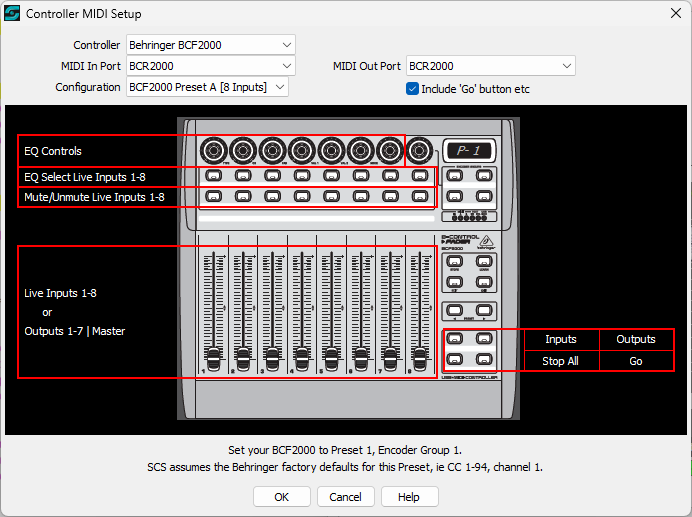The image size is (692, 517).
Task: Click the EQ Controls label
Action: point(53,151)
